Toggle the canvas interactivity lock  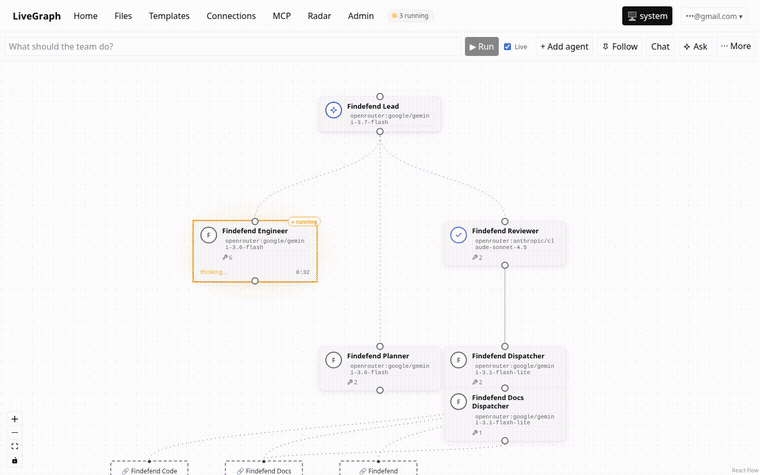click(15, 460)
